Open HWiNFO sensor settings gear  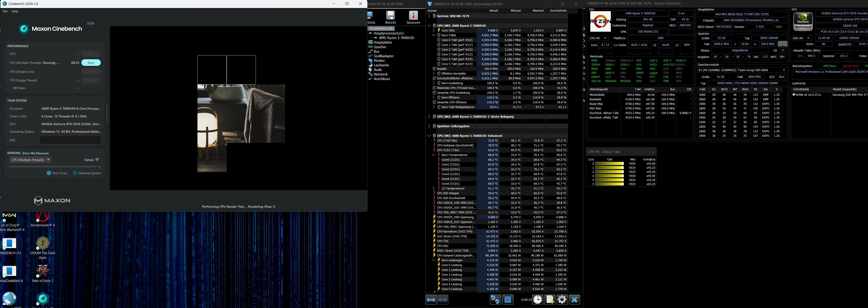pos(562,300)
